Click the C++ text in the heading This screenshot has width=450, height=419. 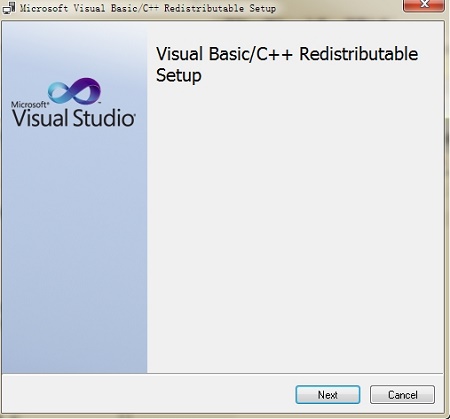pos(274,54)
